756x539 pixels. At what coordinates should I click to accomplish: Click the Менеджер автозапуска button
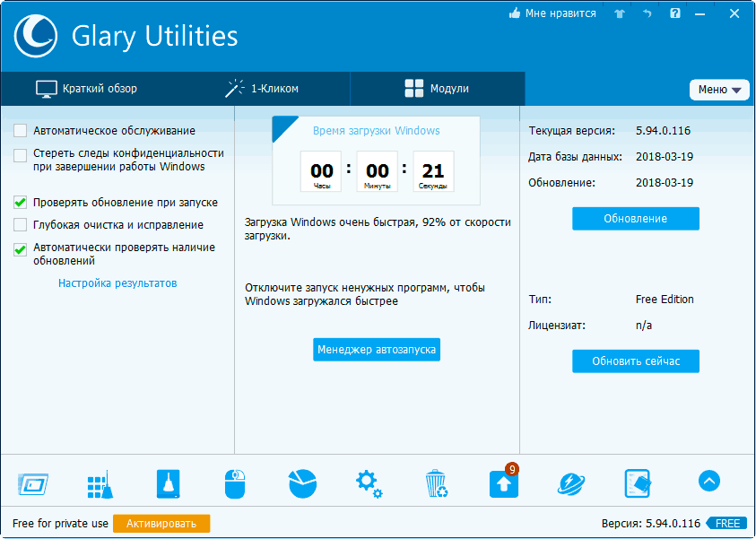[377, 350]
